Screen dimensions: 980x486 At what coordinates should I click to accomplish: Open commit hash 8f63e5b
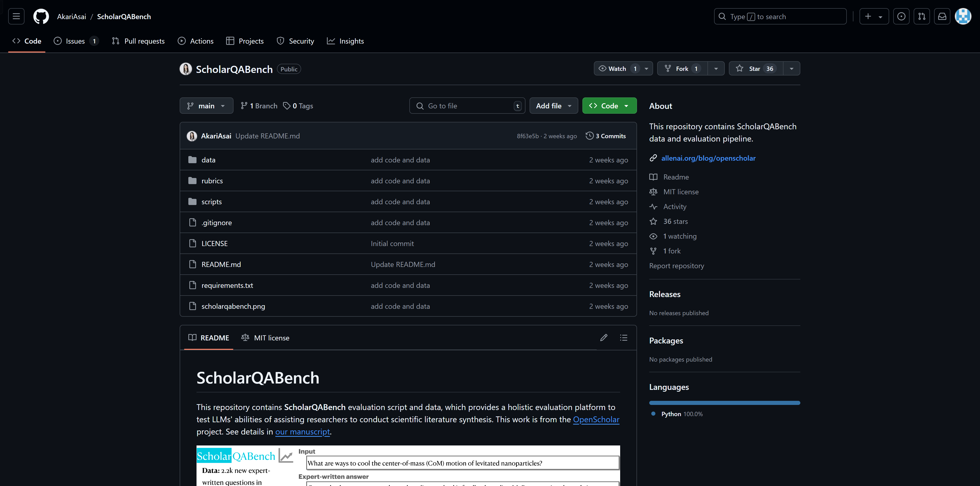tap(528, 136)
